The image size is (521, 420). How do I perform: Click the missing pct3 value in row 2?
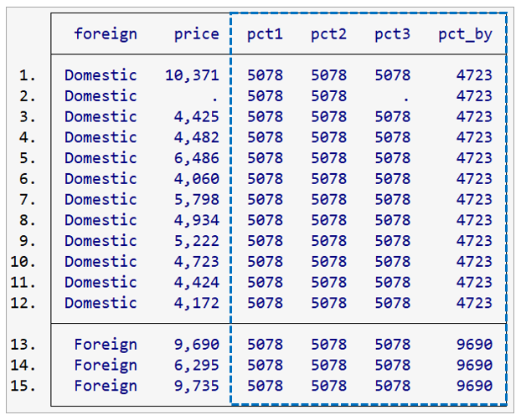[x=406, y=96]
